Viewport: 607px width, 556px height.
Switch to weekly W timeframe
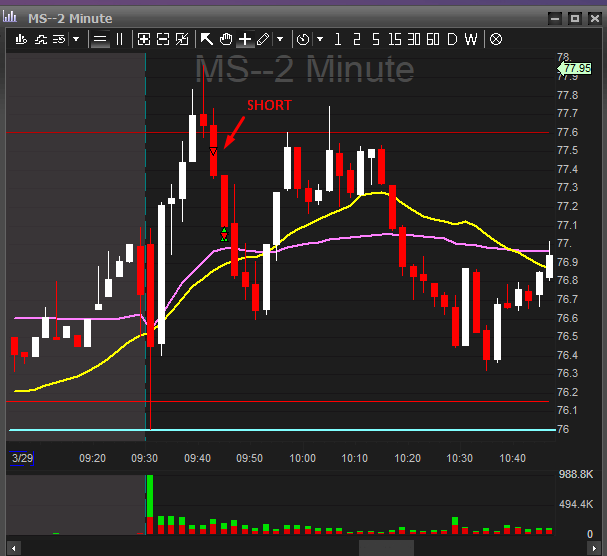click(x=471, y=39)
